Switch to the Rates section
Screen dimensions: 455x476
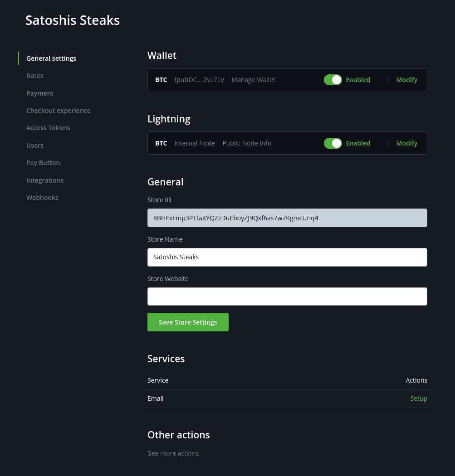tap(34, 76)
